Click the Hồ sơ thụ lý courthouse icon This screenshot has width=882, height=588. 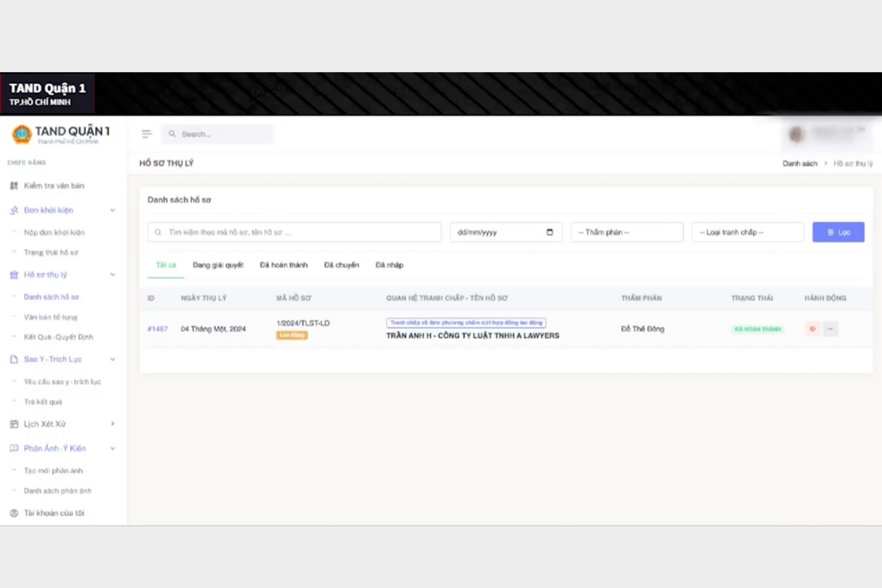coord(14,275)
